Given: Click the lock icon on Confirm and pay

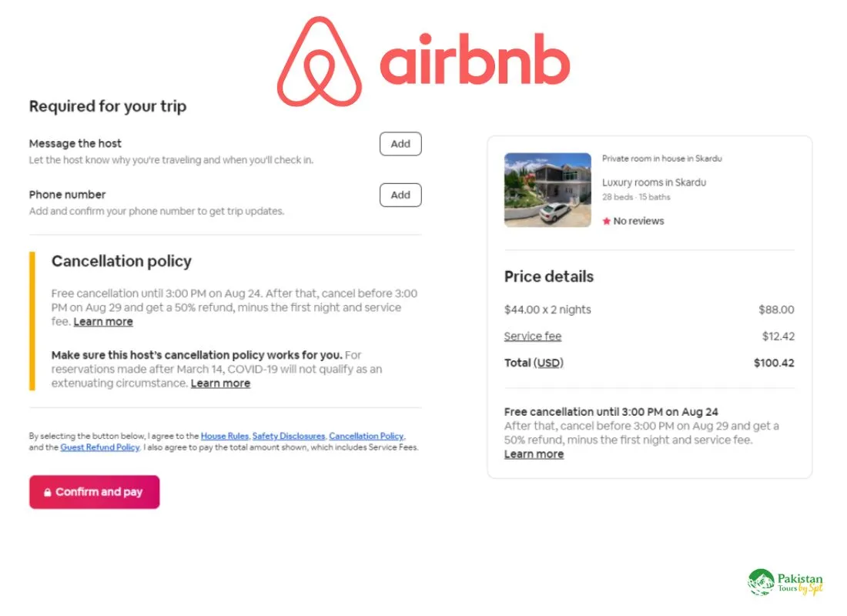Looking at the screenshot, I should tap(48, 492).
